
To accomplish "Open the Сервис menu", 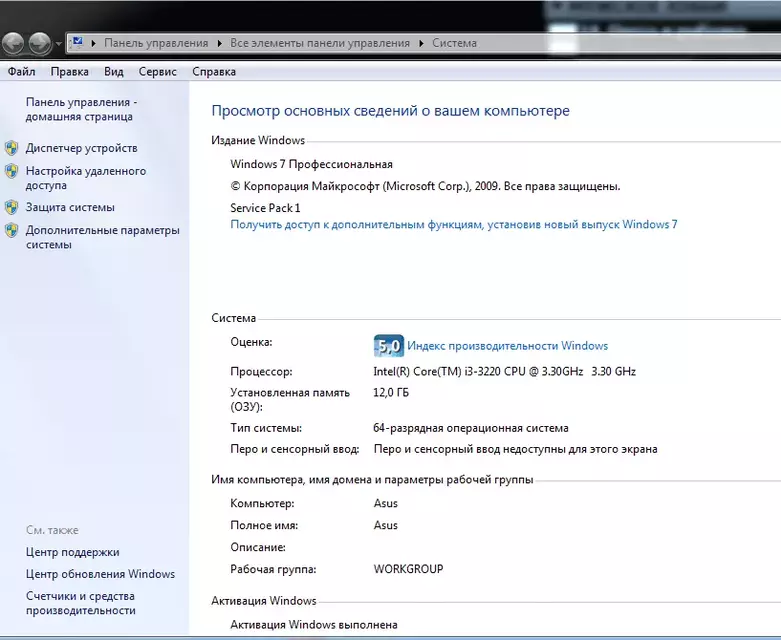I will [157, 72].
